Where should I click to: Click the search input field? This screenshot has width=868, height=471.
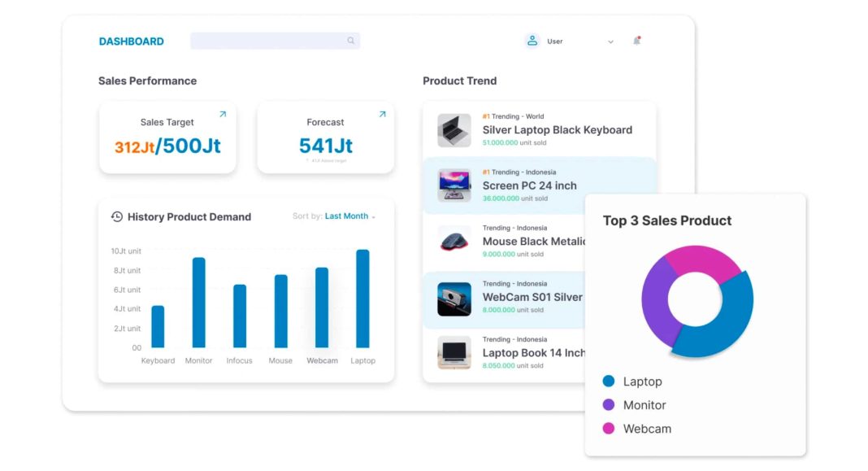click(268, 41)
